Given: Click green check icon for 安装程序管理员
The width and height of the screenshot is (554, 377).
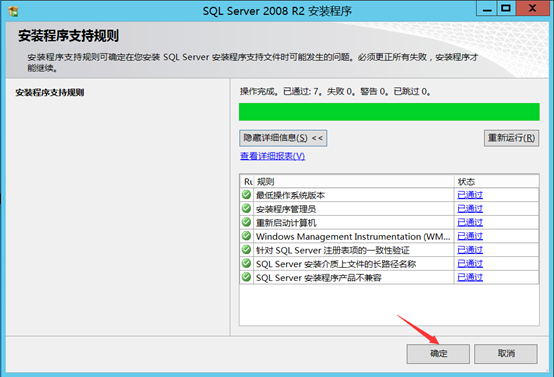Looking at the screenshot, I should click(246, 208).
